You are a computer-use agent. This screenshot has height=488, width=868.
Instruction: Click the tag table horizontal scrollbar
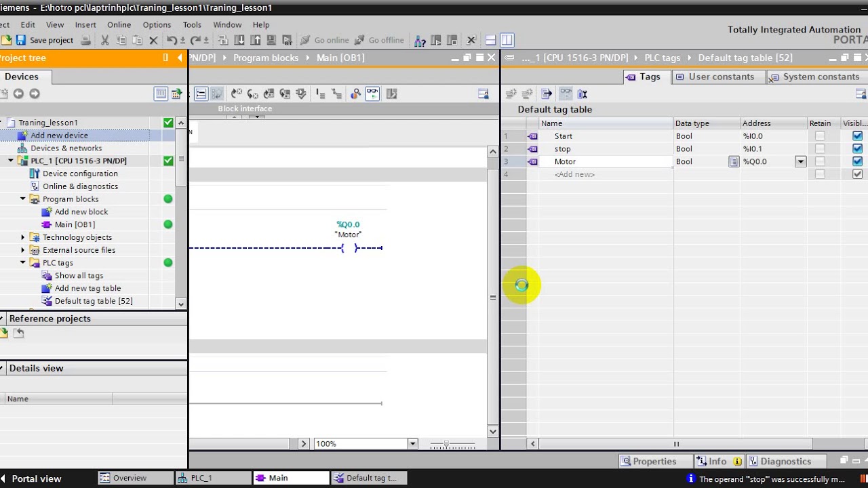[x=675, y=444]
